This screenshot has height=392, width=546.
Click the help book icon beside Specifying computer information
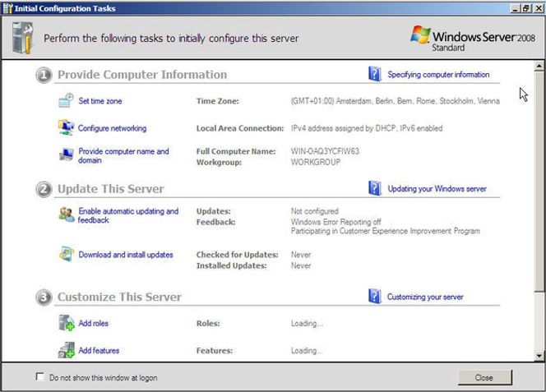pos(375,74)
